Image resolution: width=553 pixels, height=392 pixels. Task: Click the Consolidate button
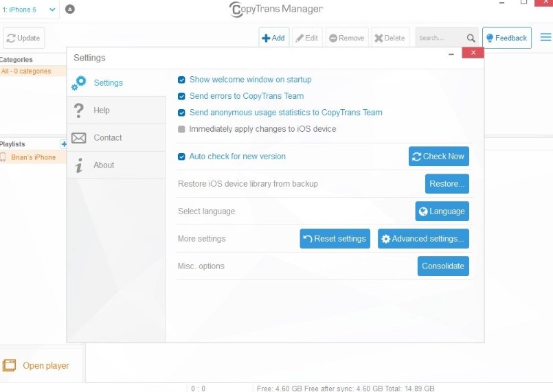(443, 266)
